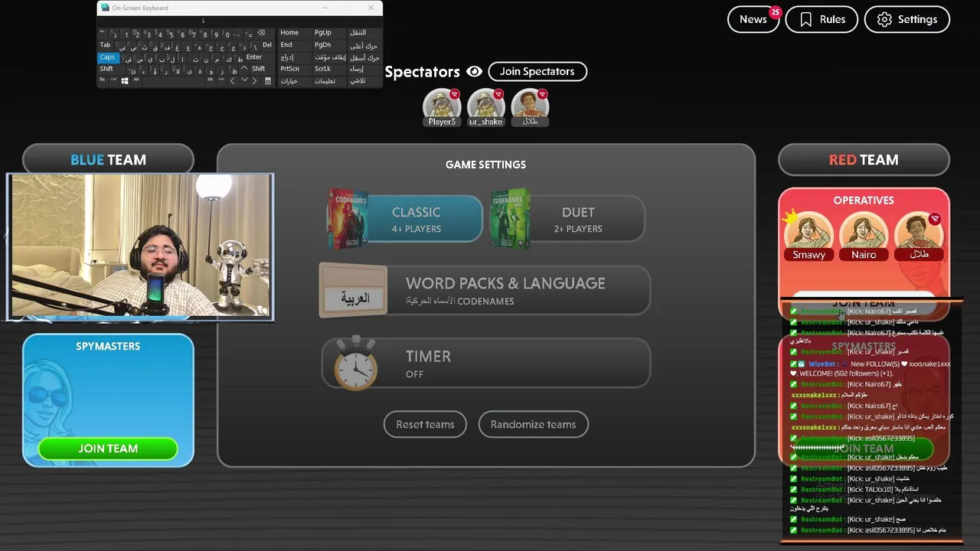Toggle the Caps key on On-Screen Keyboard
The height and width of the screenshot is (551, 980).
click(x=109, y=58)
